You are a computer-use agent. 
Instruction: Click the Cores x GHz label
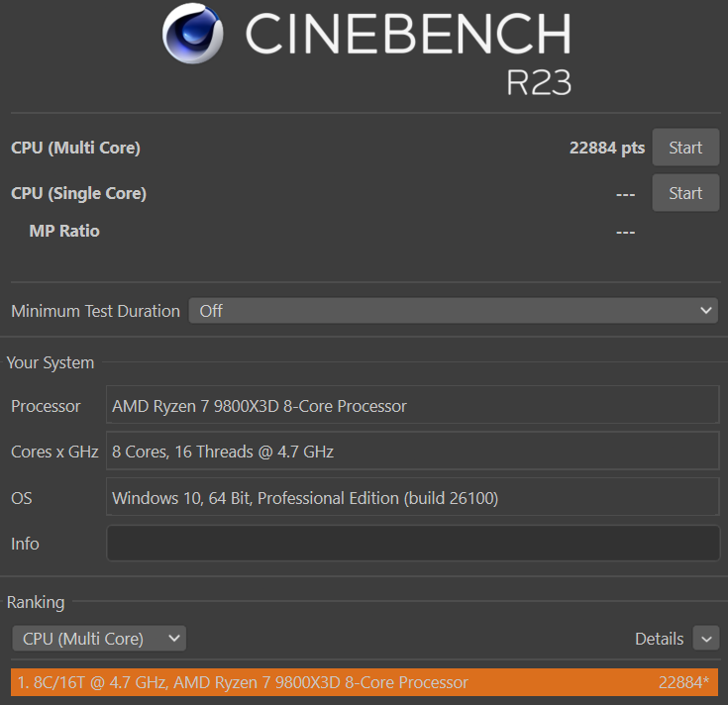pyautogui.click(x=54, y=452)
